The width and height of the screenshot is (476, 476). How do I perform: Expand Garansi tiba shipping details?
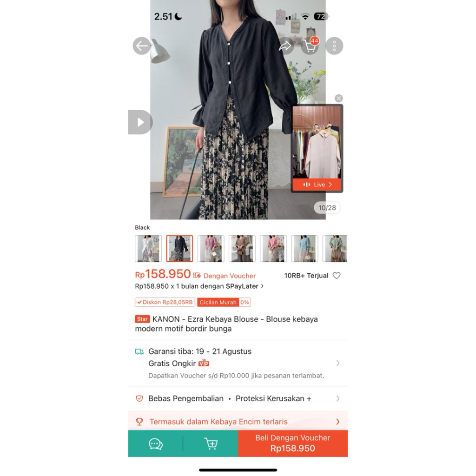238,364
